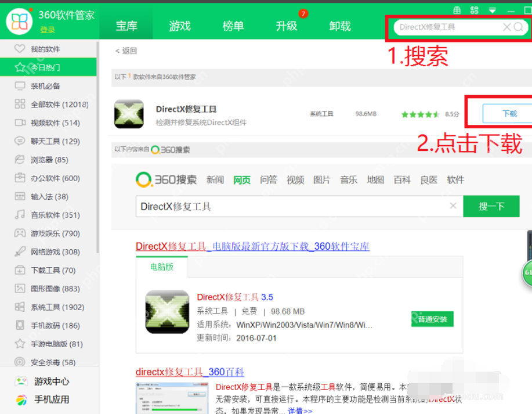Click the 登录 login link
Viewport: 532px width, 414px height.
[48, 30]
